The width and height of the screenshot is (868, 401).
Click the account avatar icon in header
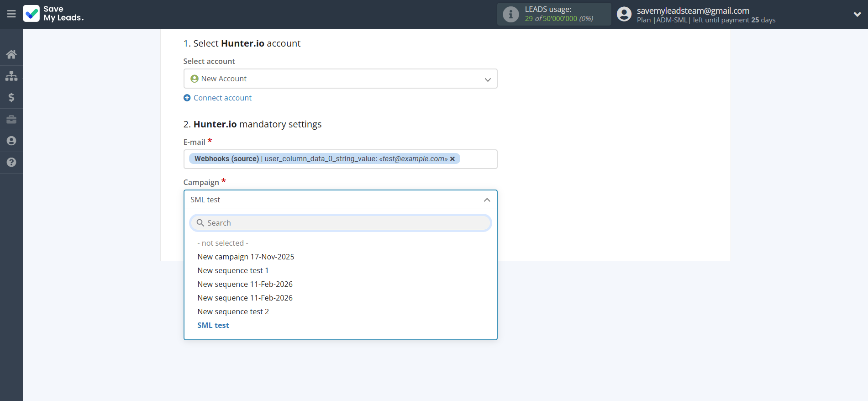624,14
